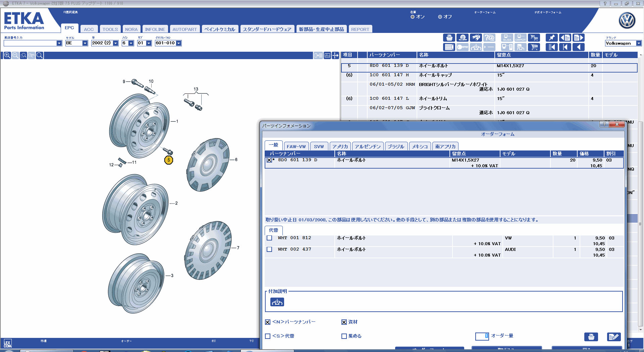Toggle the <N>パーツナンバー checkbox

pyautogui.click(x=268, y=322)
